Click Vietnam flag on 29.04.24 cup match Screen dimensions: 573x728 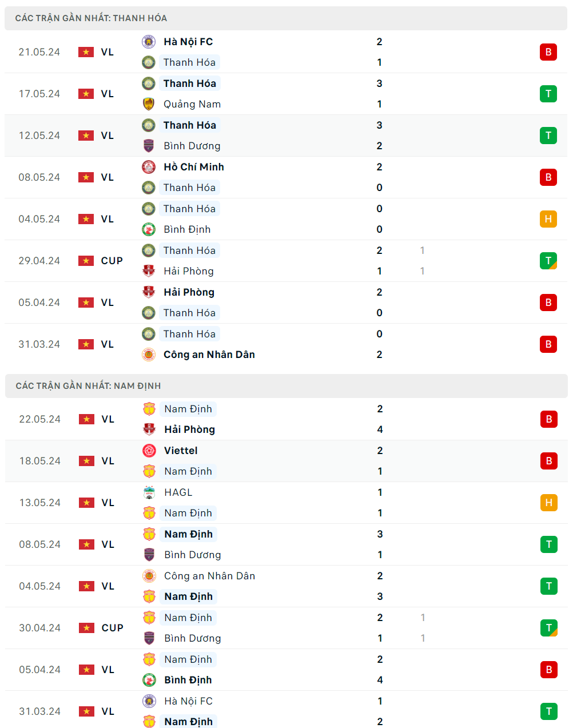tap(86, 261)
